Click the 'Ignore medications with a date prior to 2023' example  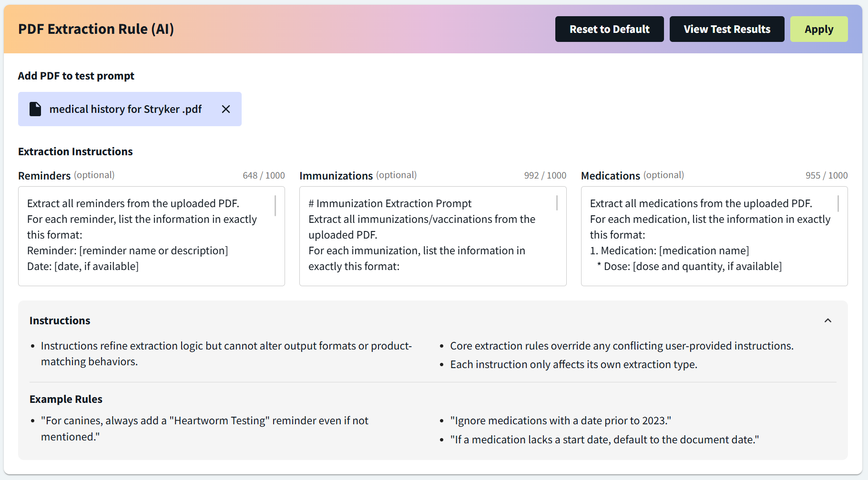pos(561,420)
